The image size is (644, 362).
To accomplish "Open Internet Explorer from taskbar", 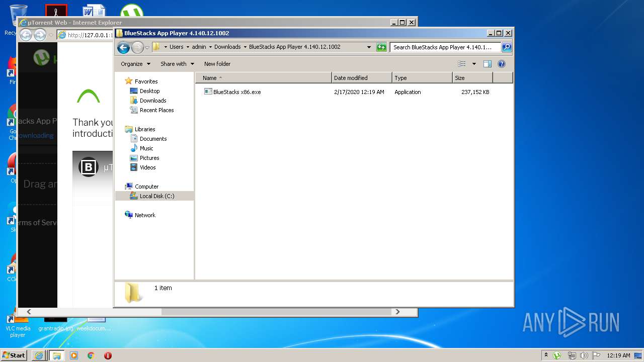I will click(39, 355).
